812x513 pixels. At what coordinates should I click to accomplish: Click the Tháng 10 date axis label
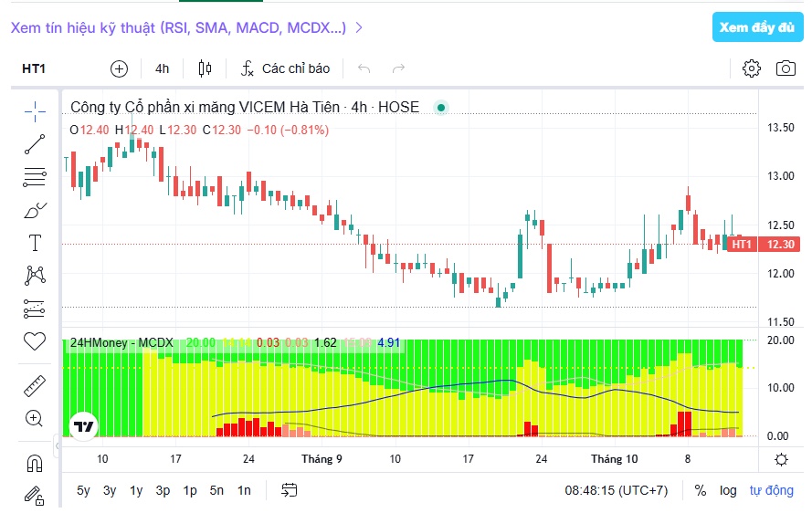[x=614, y=459]
